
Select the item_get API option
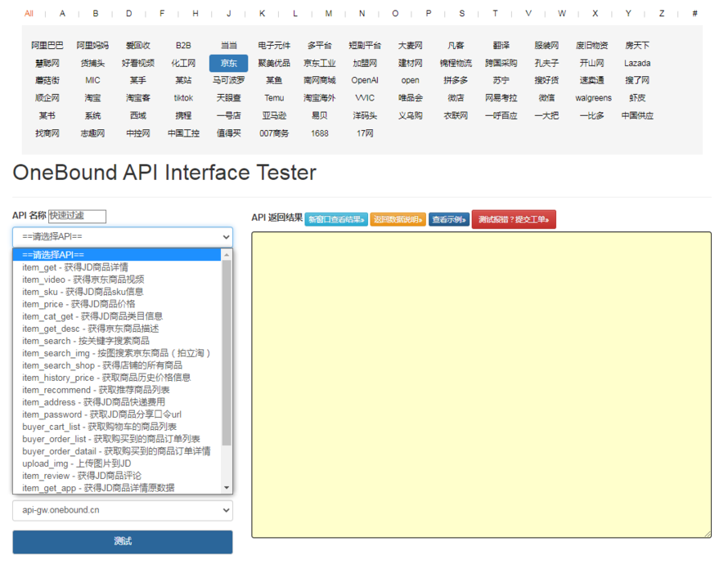(75, 266)
